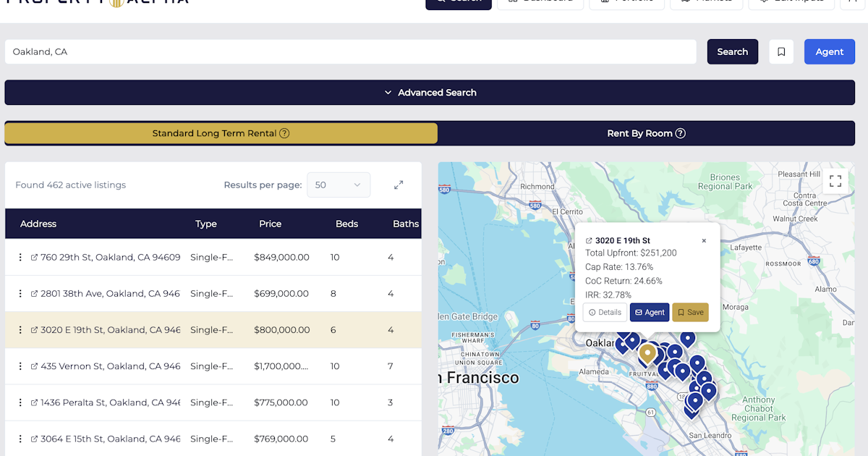Open external link icon for 2801 38th Ave
Image resolution: width=868 pixels, height=456 pixels.
34,293
